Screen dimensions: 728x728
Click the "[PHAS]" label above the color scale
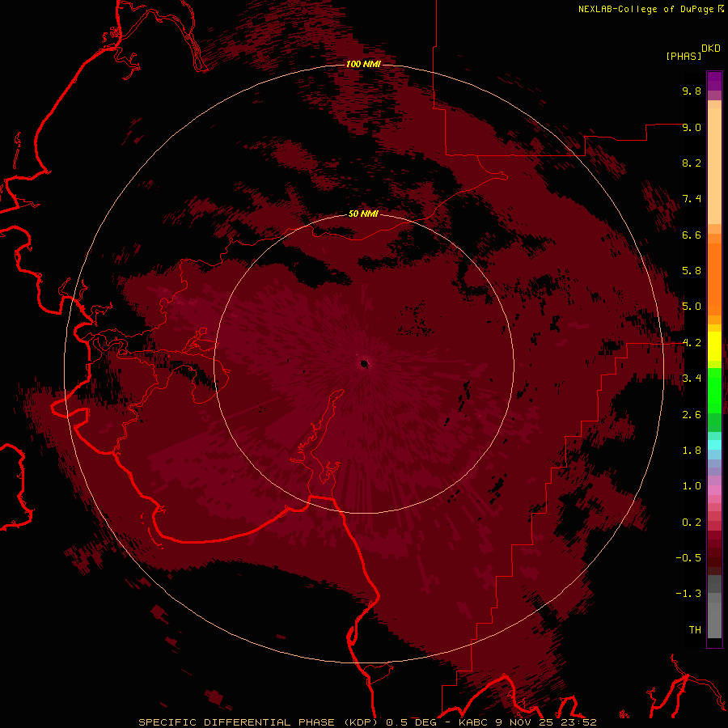(684, 56)
